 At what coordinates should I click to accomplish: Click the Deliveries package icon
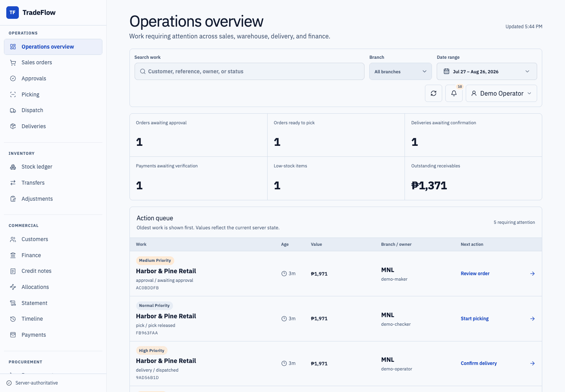tap(13, 126)
